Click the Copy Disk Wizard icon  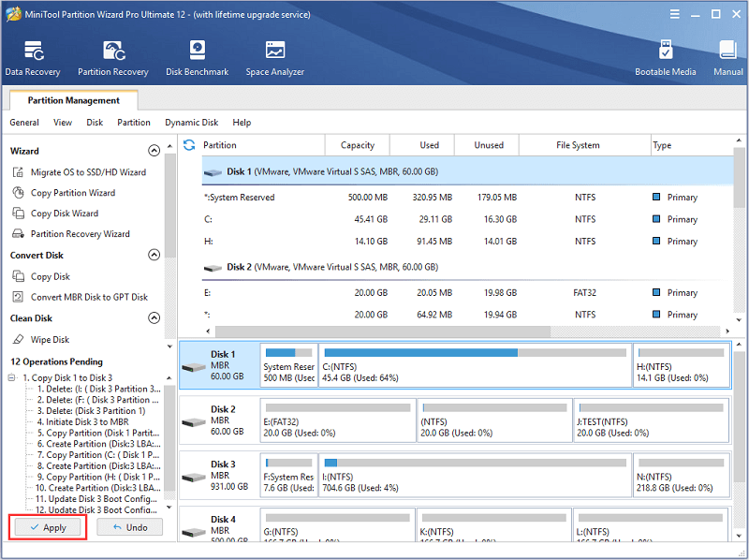pyautogui.click(x=18, y=214)
